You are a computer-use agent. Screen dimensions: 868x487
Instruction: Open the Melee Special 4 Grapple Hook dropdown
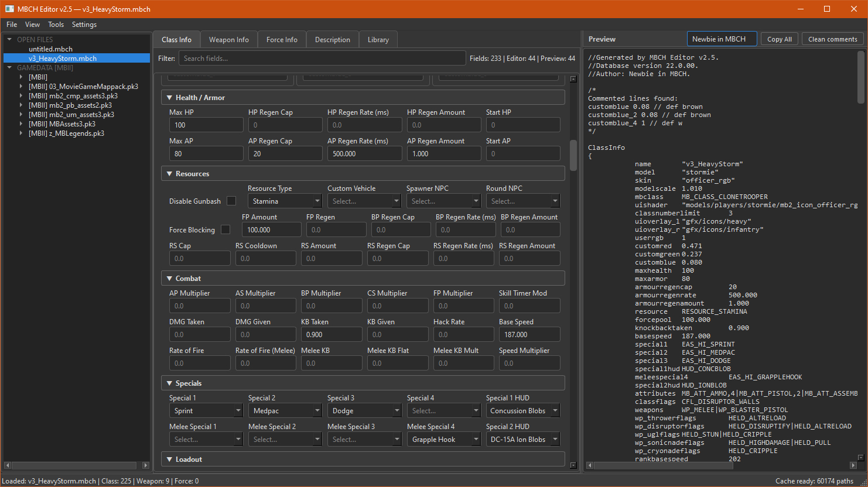pos(444,440)
